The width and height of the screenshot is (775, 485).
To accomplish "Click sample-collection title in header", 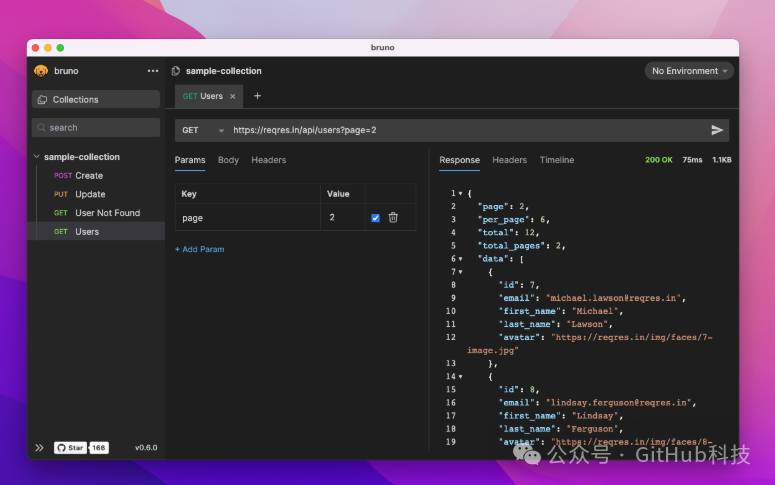I will pyautogui.click(x=223, y=71).
